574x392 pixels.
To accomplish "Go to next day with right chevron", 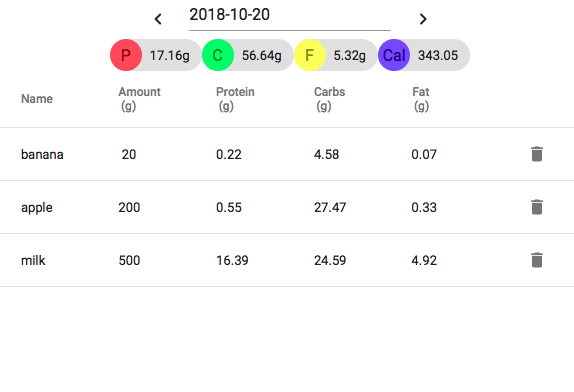I will 423,19.
